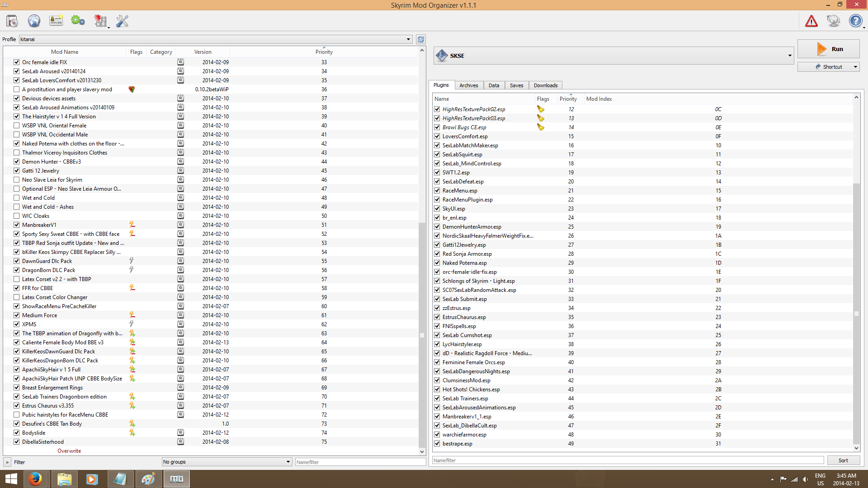Click the plugin list scroll-down arrow
The height and width of the screenshot is (488, 868).
tap(856, 448)
